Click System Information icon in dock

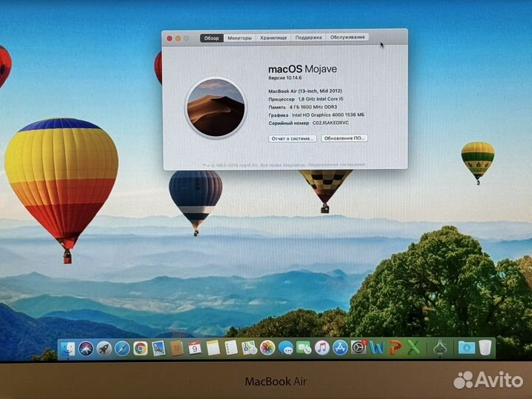coord(440,348)
